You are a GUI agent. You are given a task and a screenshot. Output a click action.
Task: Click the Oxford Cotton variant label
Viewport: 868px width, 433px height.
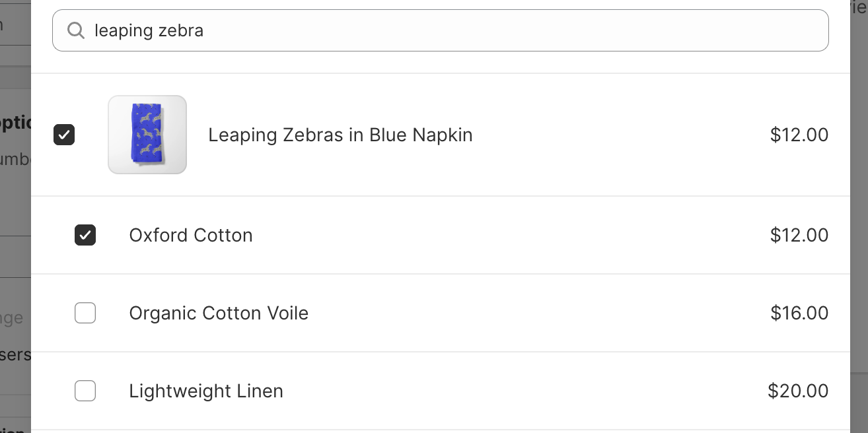point(191,236)
